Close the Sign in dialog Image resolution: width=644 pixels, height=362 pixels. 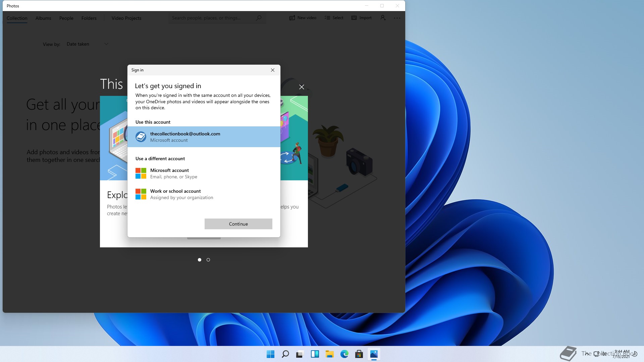(273, 70)
